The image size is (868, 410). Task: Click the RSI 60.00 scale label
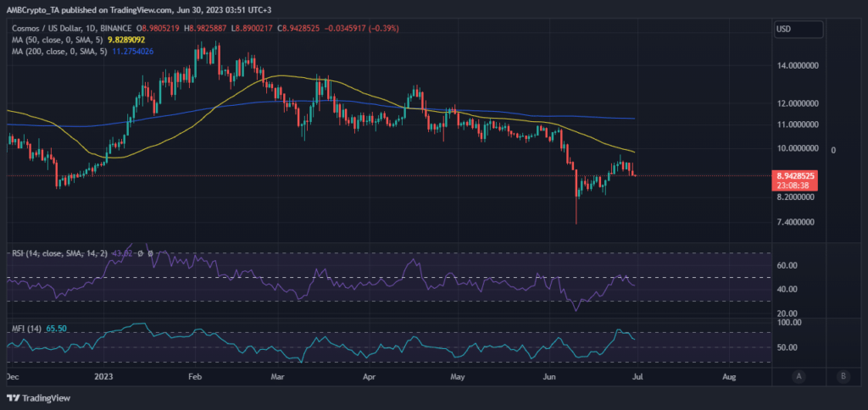pyautogui.click(x=788, y=265)
